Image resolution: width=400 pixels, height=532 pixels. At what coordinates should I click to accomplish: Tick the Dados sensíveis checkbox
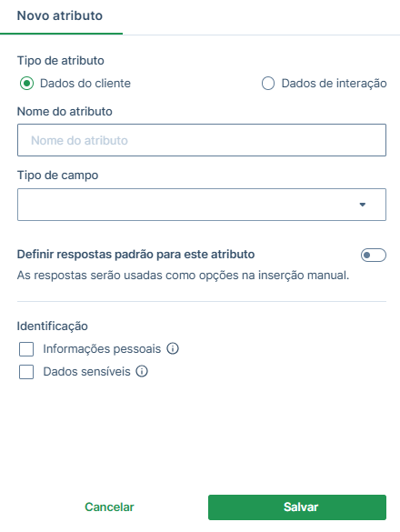pyautogui.click(x=26, y=372)
